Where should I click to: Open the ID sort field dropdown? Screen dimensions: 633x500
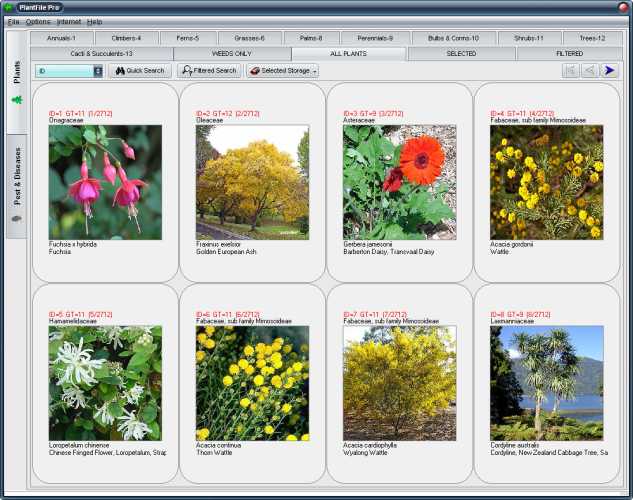[x=98, y=71]
